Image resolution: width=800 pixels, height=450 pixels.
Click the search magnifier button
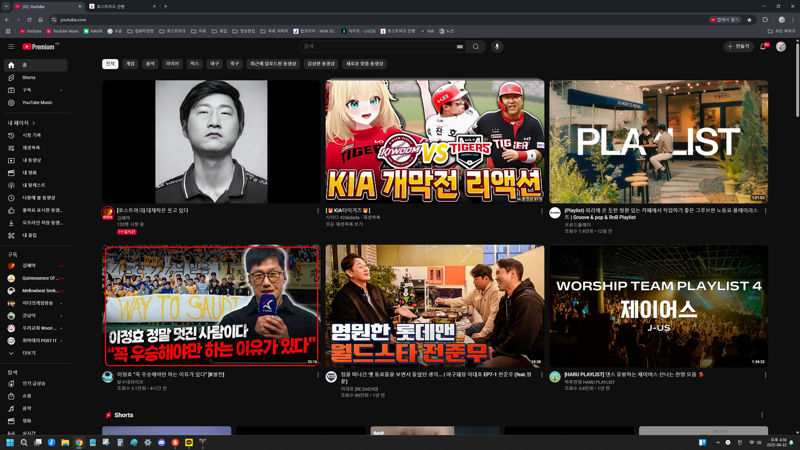pyautogui.click(x=476, y=46)
